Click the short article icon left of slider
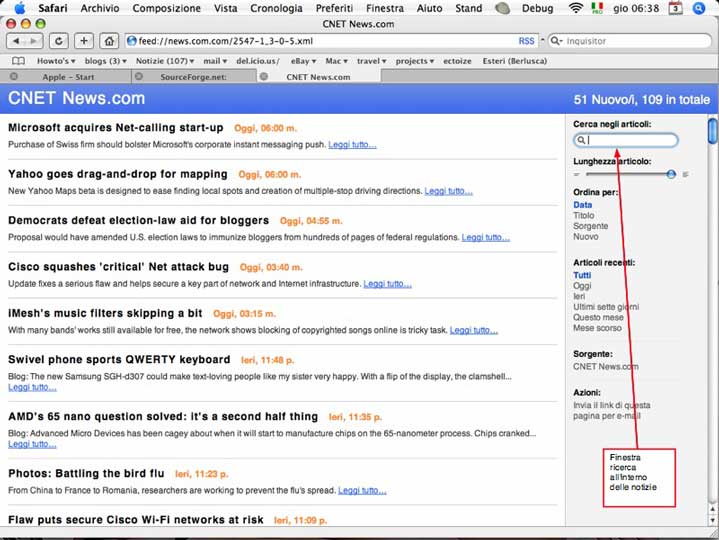The width and height of the screenshot is (719, 540). [x=576, y=174]
